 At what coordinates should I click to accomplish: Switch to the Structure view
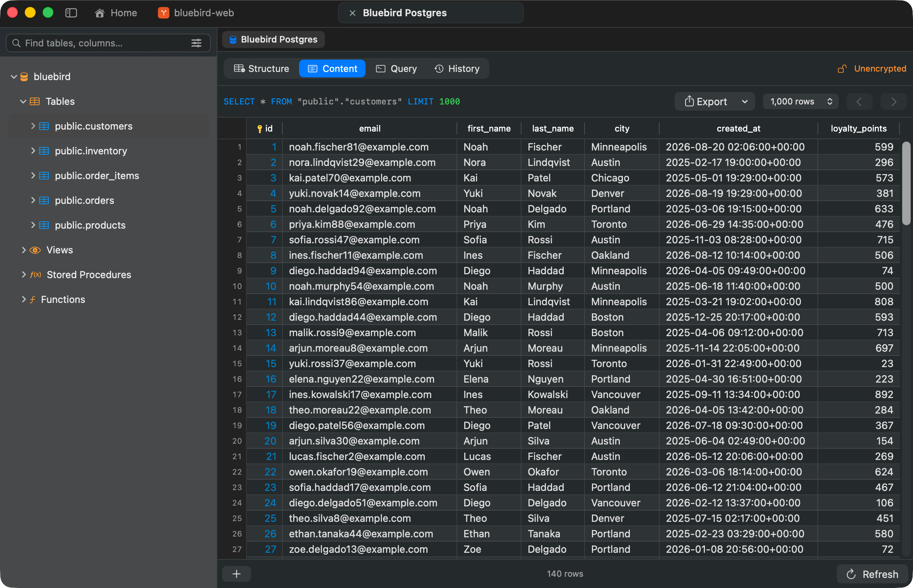pyautogui.click(x=262, y=68)
